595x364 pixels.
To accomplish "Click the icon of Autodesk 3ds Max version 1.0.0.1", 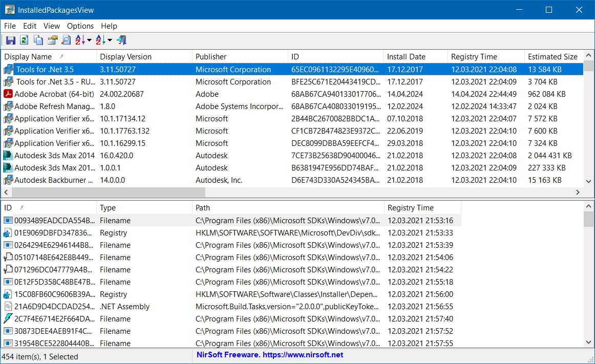I will 8,168.
